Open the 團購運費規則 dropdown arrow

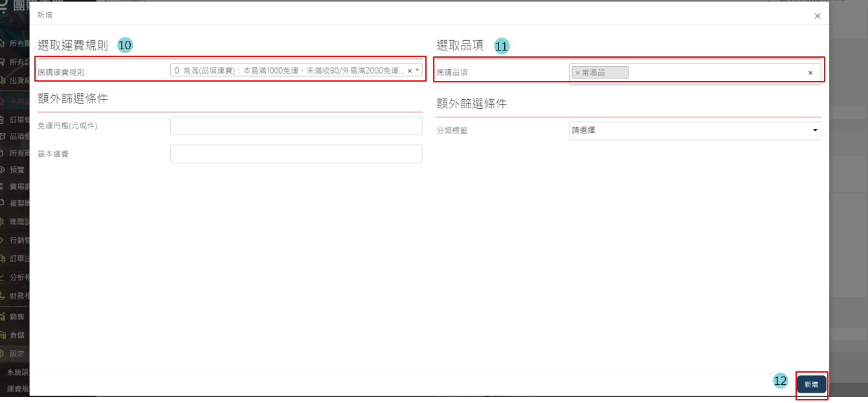click(x=417, y=70)
